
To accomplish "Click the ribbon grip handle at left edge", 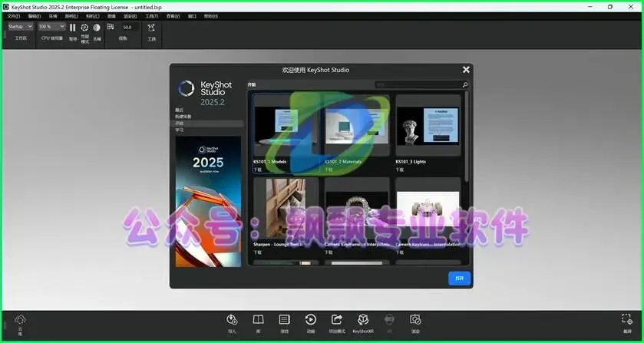I will pyautogui.click(x=5, y=35).
